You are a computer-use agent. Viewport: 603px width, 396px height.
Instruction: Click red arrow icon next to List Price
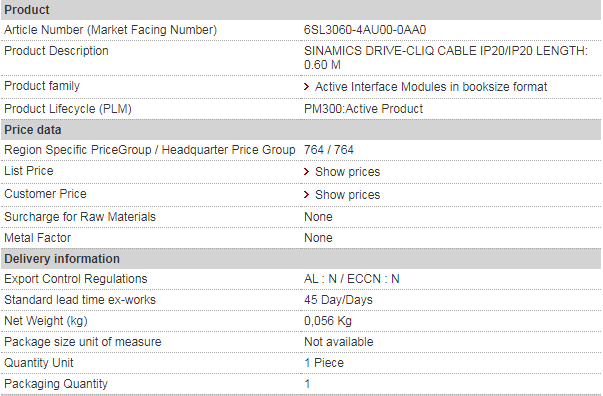(306, 171)
